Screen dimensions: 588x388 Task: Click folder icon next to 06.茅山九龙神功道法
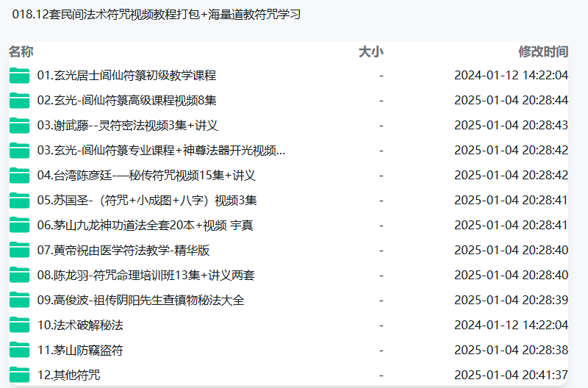coord(19,226)
